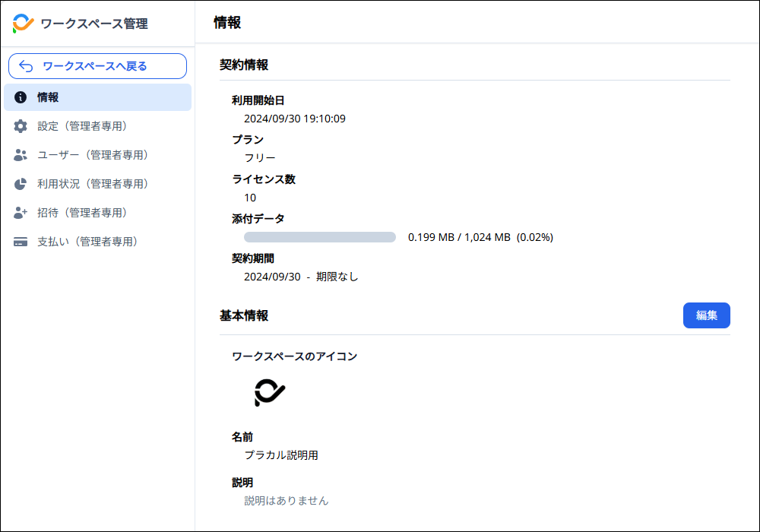This screenshot has width=760, height=532.
Task: Go to the ユーザー（管理者専用）page
Action: [x=93, y=155]
